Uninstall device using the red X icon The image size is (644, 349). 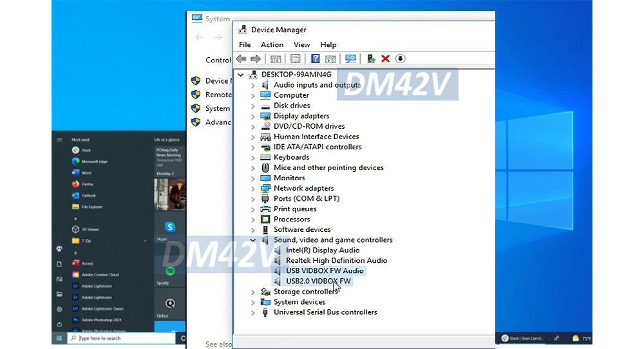[385, 59]
